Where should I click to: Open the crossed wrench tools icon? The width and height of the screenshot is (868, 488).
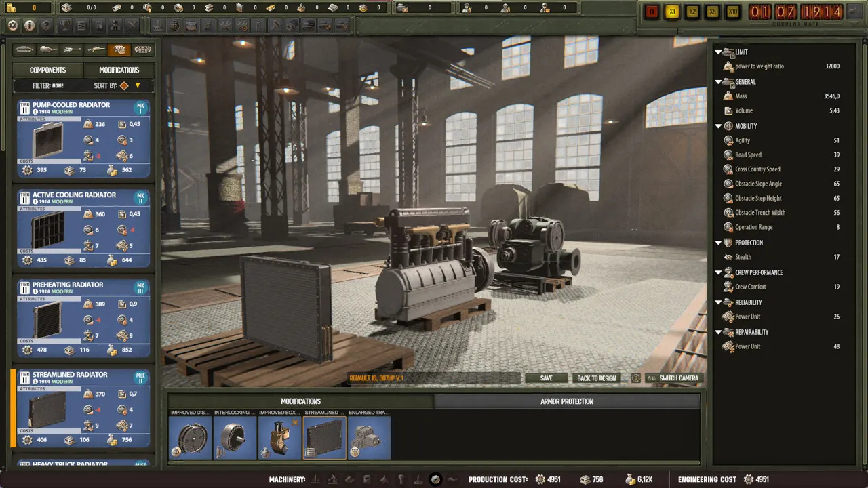(224, 26)
